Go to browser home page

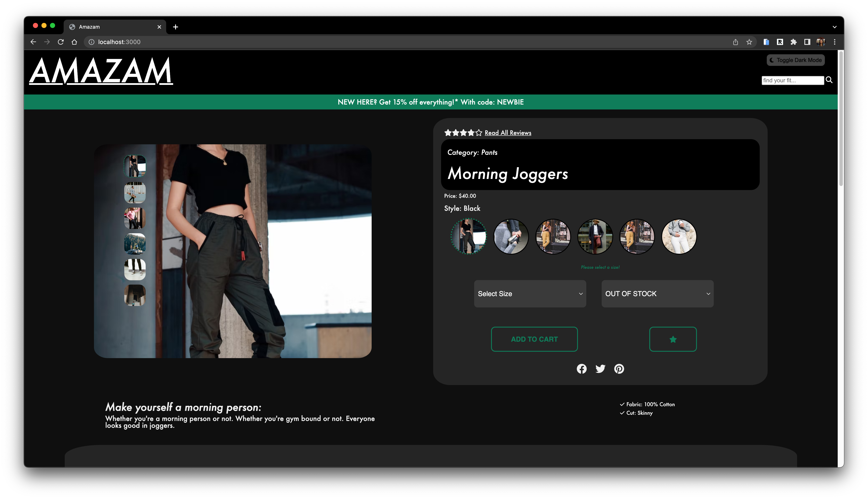point(74,42)
